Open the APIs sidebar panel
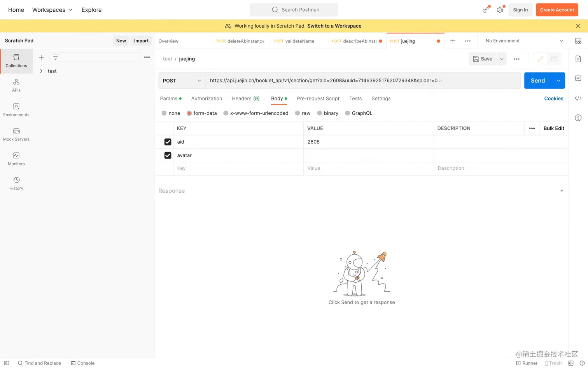Screen dimensions: 588x368 pyautogui.click(x=16, y=86)
